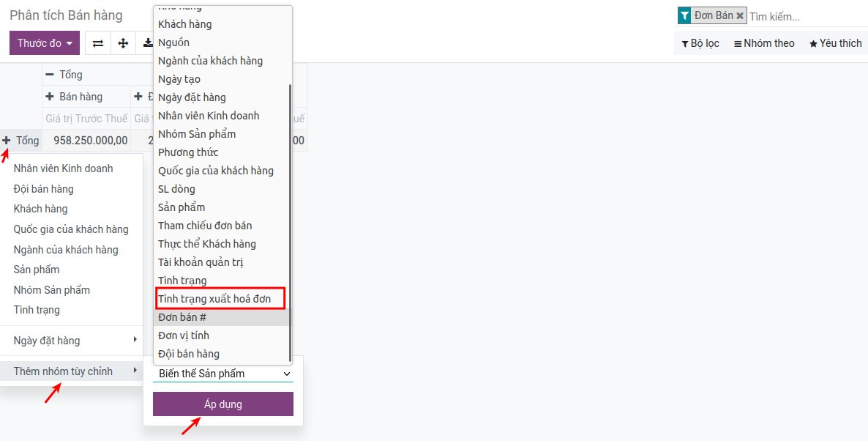This screenshot has width=868, height=441.
Task: Remove the Đơn Bán filter tag
Action: click(740, 15)
